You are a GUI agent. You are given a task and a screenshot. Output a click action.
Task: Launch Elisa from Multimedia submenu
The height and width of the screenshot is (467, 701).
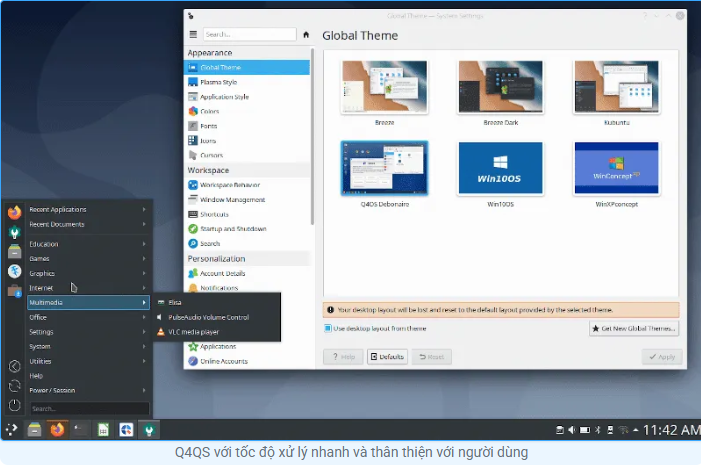(217, 303)
